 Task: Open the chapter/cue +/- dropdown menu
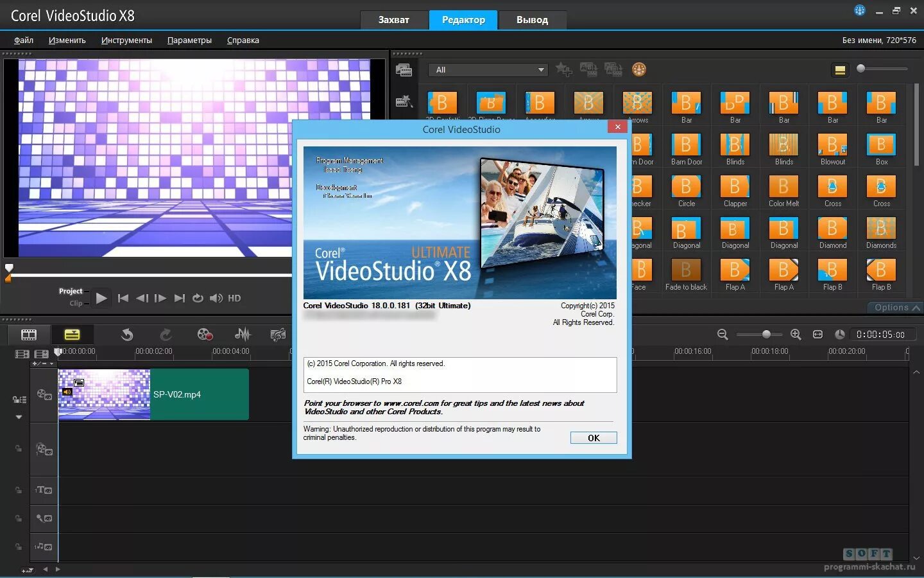pos(43,364)
